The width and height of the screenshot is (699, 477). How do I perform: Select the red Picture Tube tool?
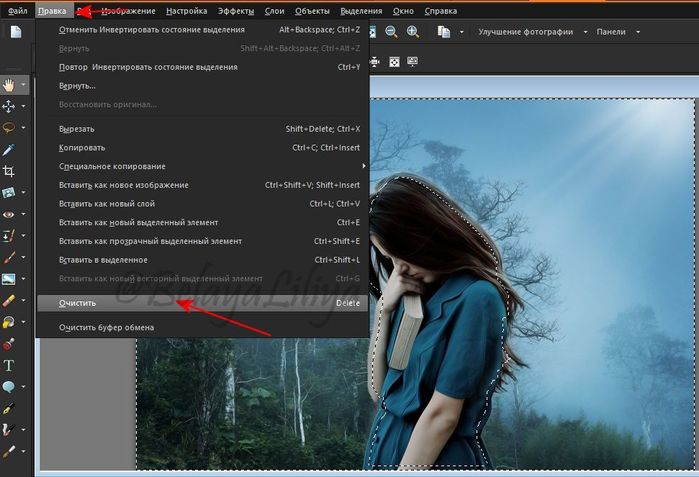pos(8,344)
